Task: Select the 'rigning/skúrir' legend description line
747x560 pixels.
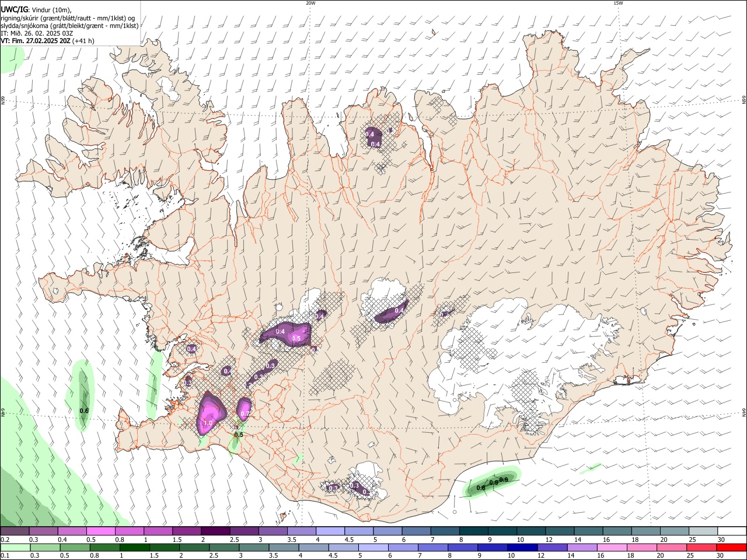Action: [68, 18]
